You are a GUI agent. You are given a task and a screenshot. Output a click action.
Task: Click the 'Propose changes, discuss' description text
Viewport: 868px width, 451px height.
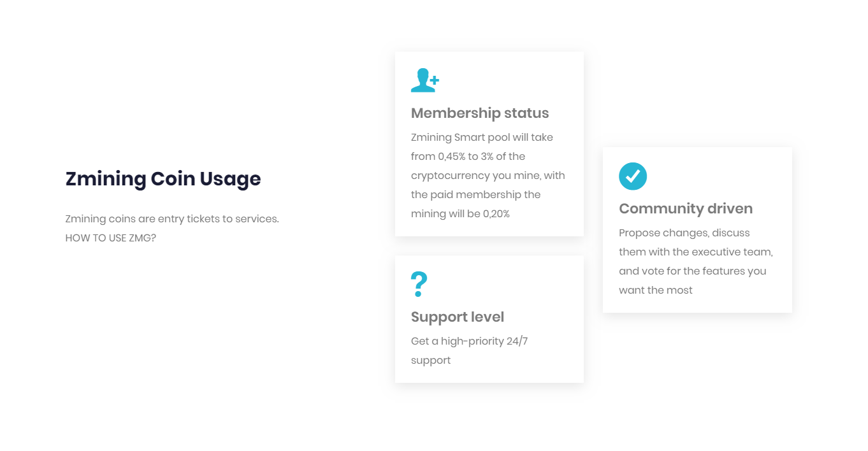click(696, 261)
